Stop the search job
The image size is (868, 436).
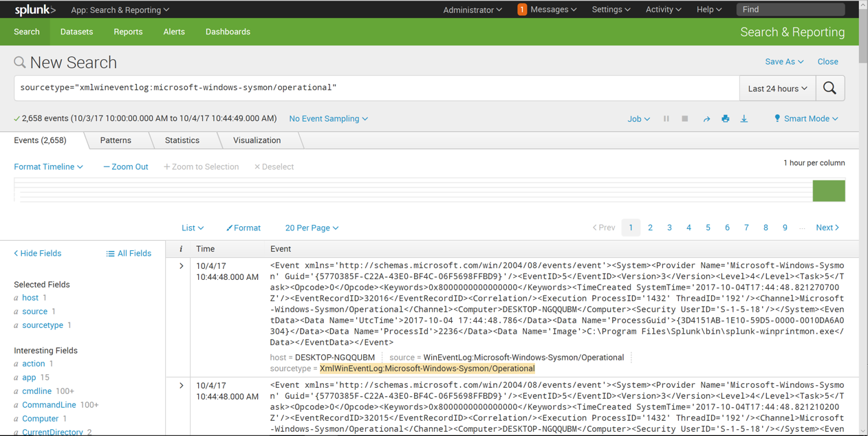685,118
